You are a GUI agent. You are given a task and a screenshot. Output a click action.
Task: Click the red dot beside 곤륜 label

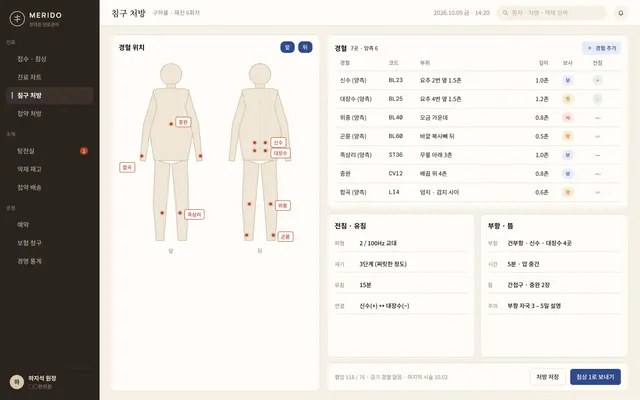point(273,235)
